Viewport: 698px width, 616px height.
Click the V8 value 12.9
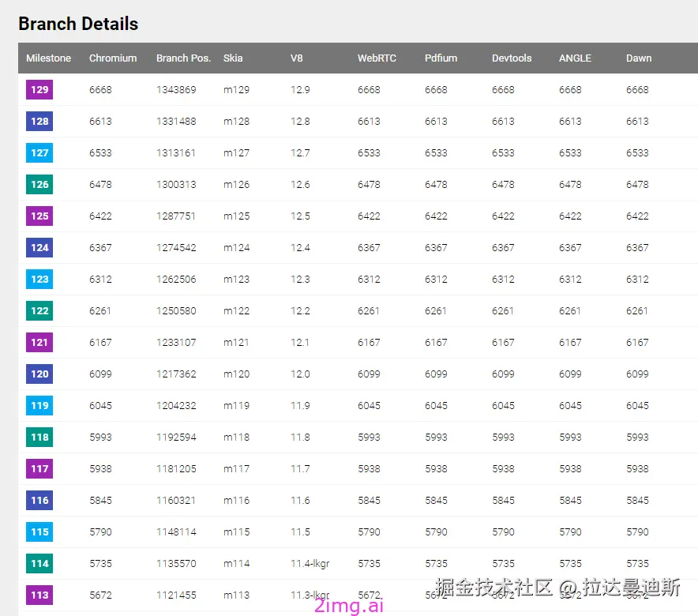300,90
